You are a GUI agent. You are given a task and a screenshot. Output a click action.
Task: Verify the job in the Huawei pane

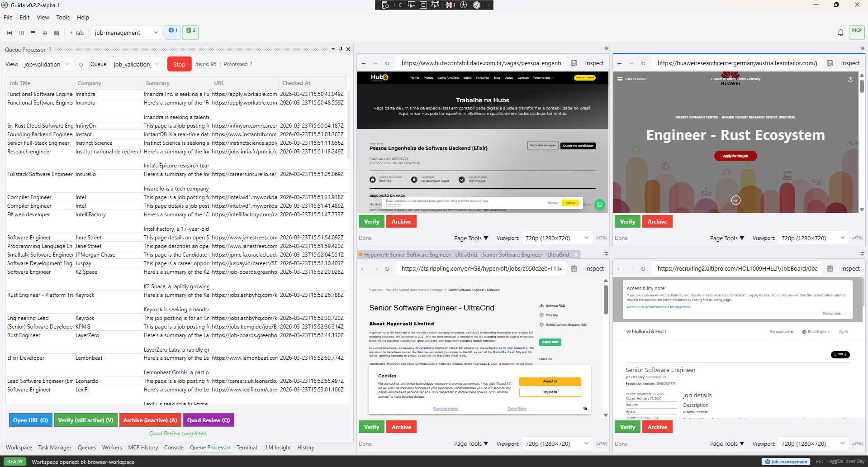point(627,222)
